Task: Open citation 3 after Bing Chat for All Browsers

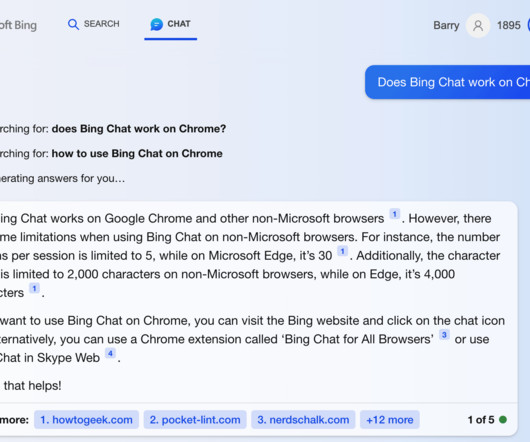Action: pyautogui.click(x=444, y=335)
